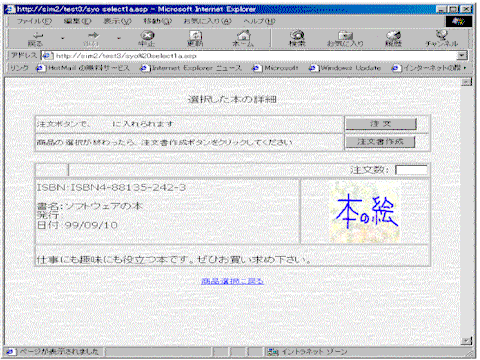Viewport: 480px width, 360px height.
Task: Open the Forward button history dropdown arrow
Action: 119,38
